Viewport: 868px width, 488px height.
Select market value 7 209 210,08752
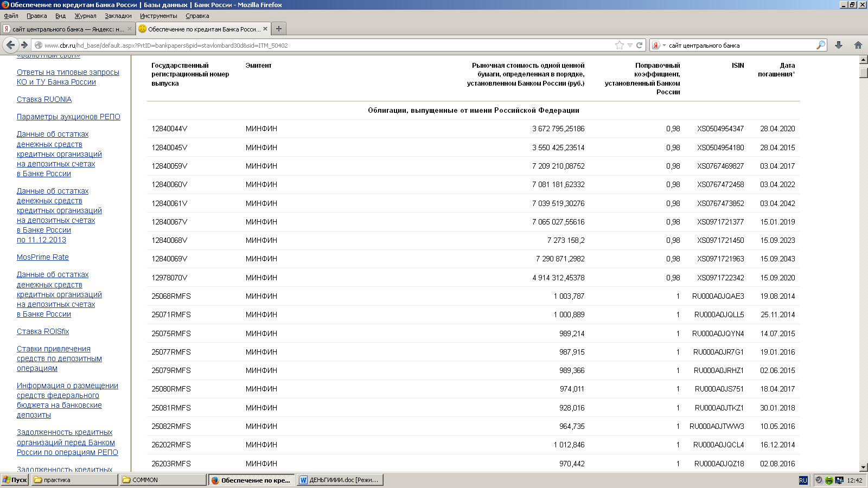tap(558, 166)
